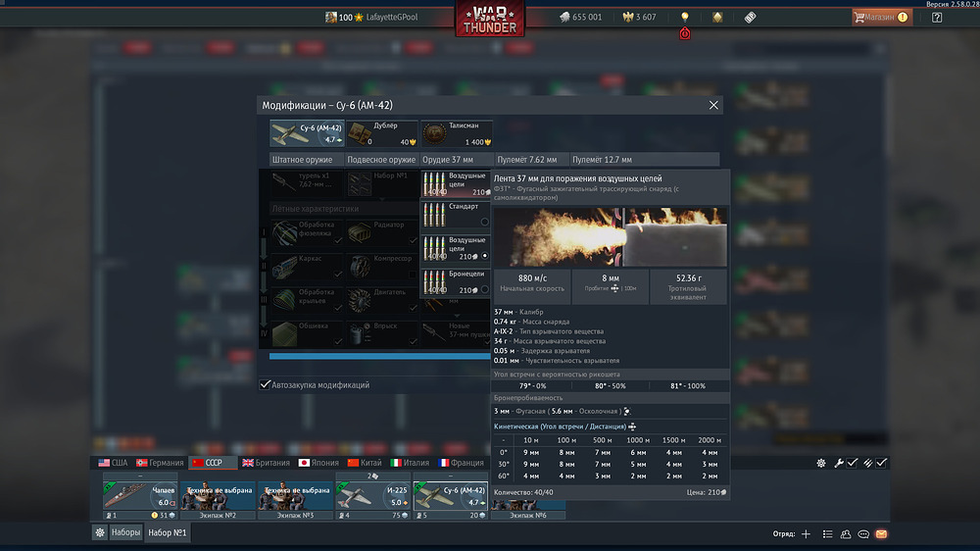Click the Silver Lions balance 655 001
This screenshot has width=980, height=551.
[580, 17]
